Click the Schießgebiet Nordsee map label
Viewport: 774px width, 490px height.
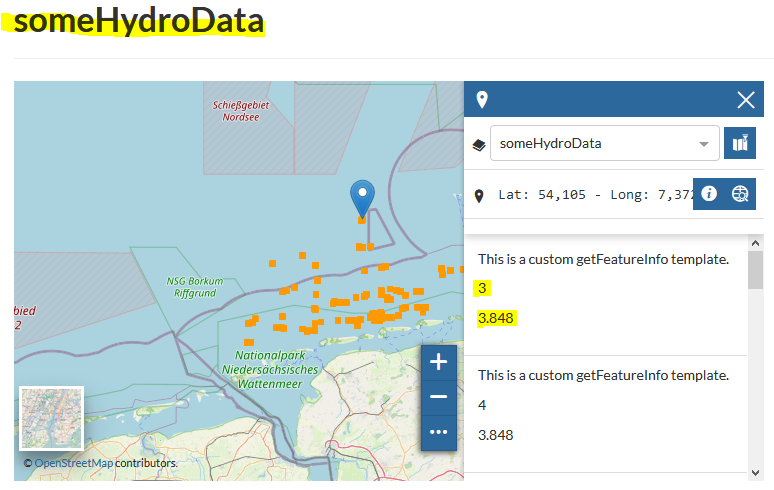240,111
